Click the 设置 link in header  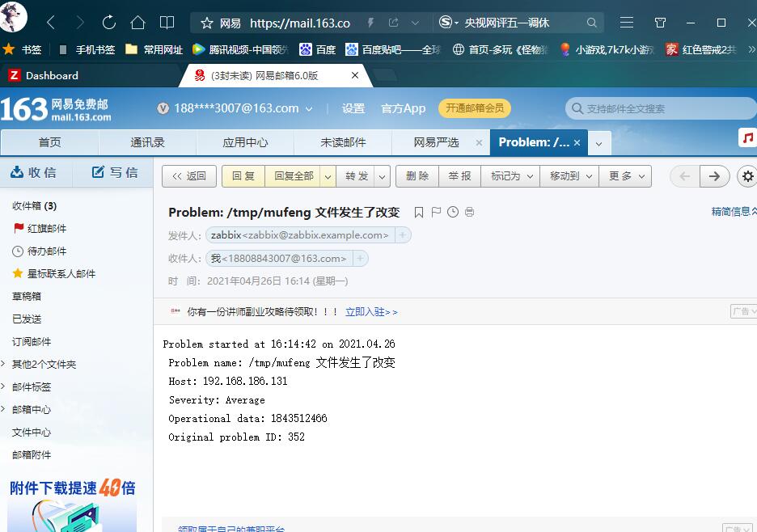[353, 108]
